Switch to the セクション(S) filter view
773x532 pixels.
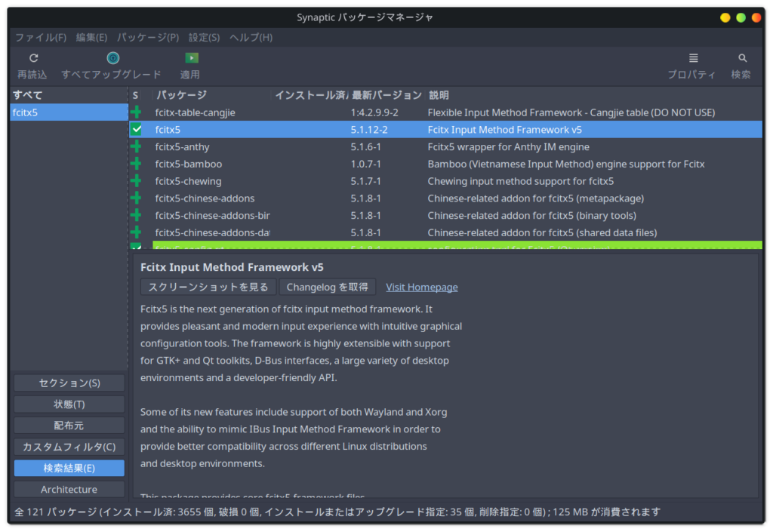point(69,383)
